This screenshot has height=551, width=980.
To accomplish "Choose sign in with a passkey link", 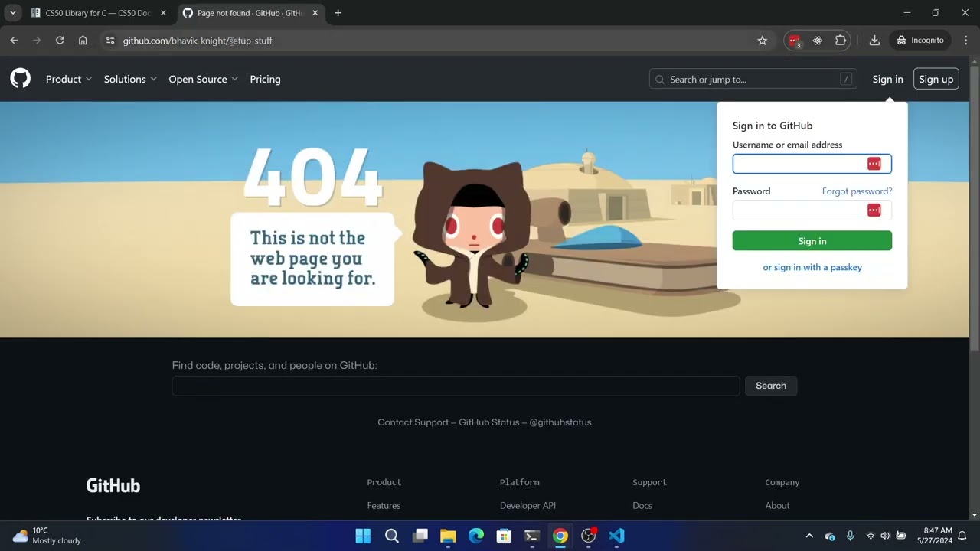I will (x=812, y=267).
